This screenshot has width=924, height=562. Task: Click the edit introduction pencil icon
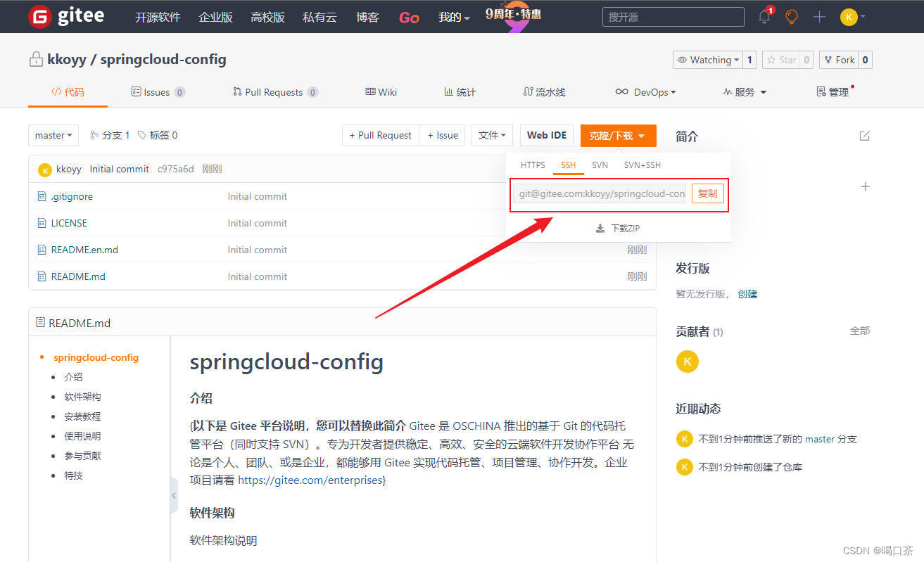point(865,136)
